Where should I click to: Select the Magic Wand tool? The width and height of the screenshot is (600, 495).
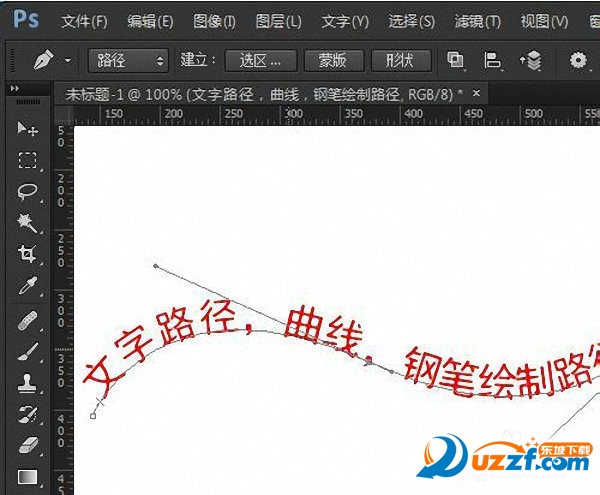pyautogui.click(x=27, y=222)
